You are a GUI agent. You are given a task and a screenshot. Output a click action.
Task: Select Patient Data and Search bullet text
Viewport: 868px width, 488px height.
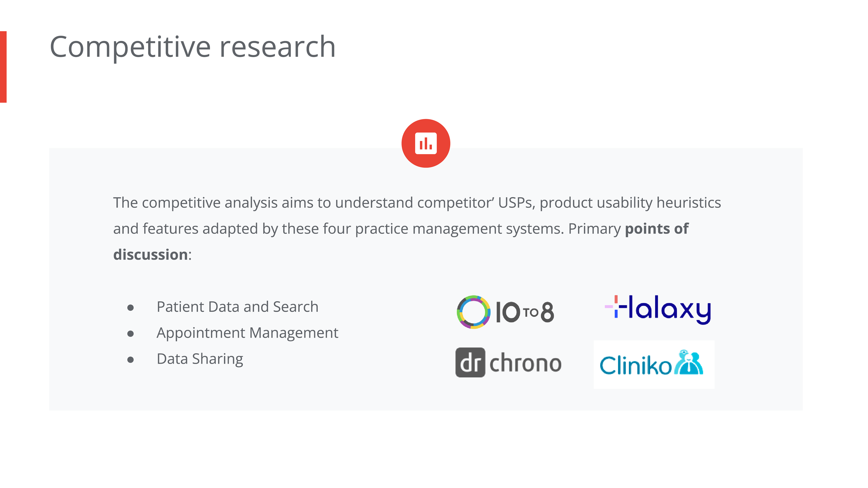(237, 307)
